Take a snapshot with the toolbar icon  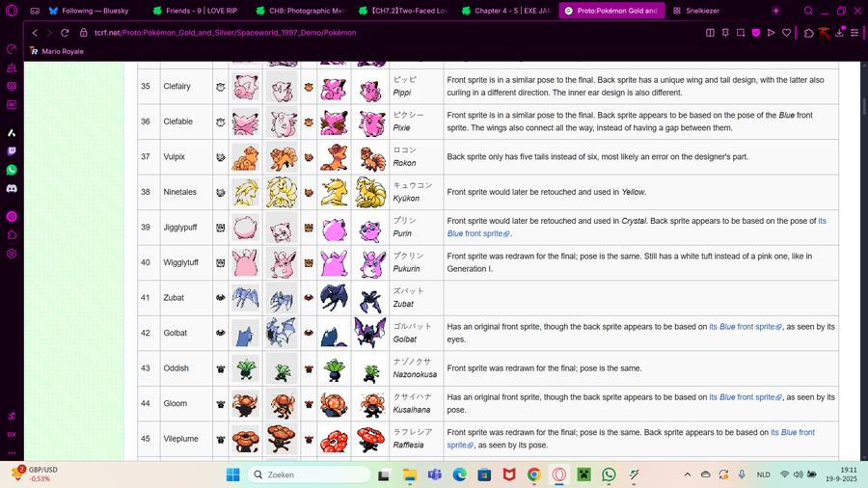(741, 33)
